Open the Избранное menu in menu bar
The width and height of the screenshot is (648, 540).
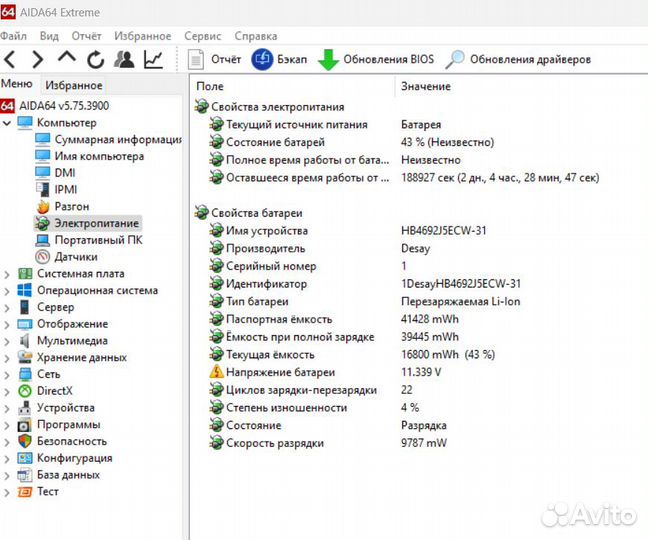pos(143,36)
